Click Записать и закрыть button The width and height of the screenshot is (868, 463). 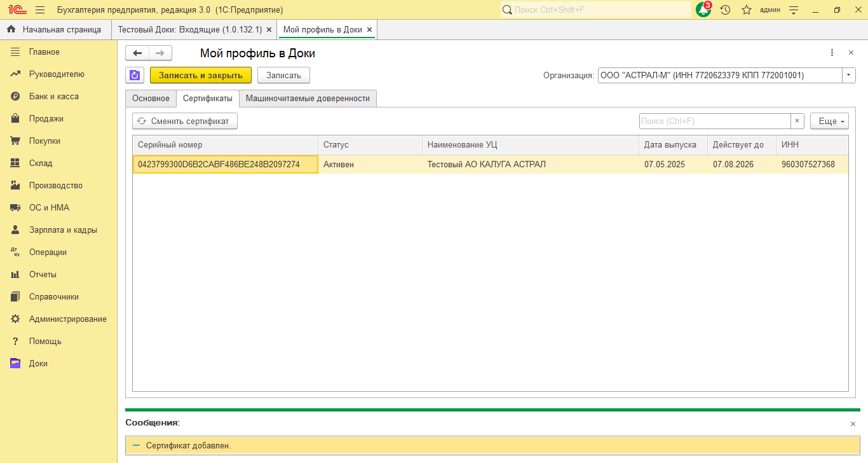point(201,75)
